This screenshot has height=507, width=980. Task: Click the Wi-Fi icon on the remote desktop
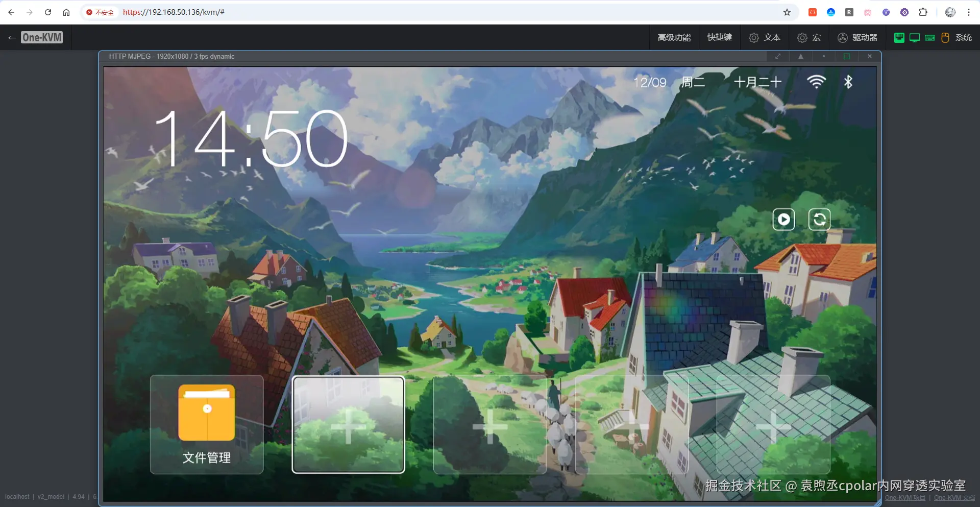tap(816, 82)
